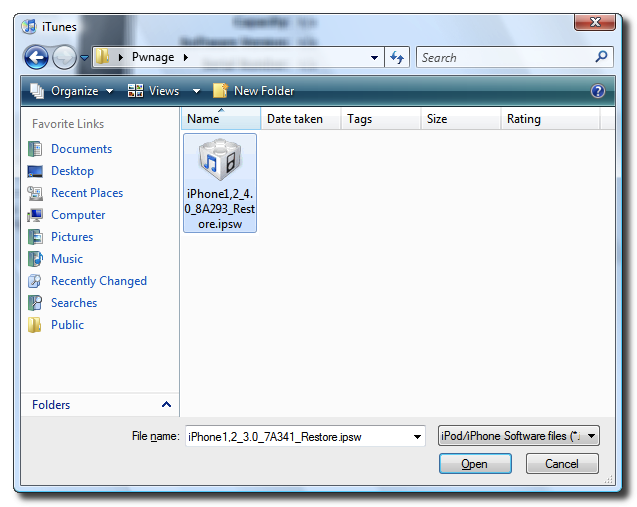Click the Views button

(154, 91)
